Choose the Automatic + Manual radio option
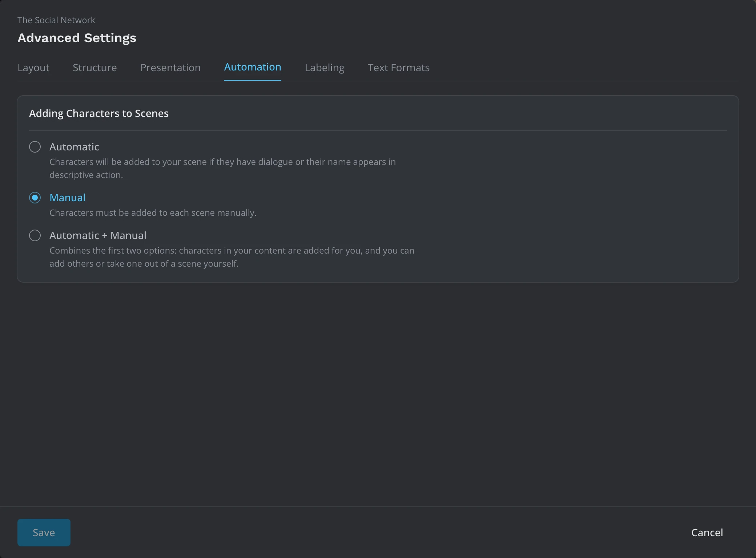This screenshot has height=558, width=756. (35, 235)
